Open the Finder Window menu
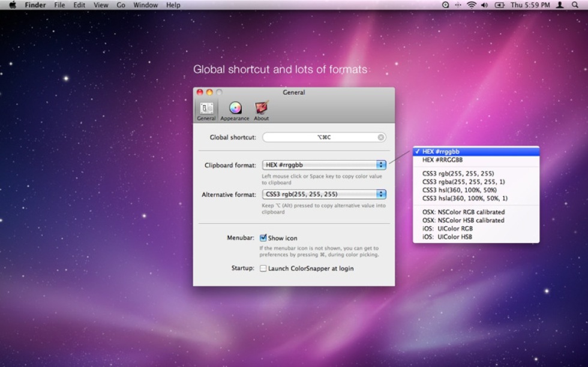The width and height of the screenshot is (588, 367). coord(145,5)
